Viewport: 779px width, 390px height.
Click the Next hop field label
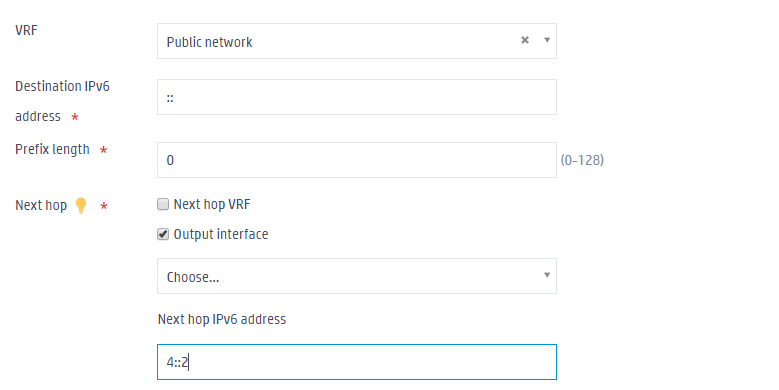41,205
